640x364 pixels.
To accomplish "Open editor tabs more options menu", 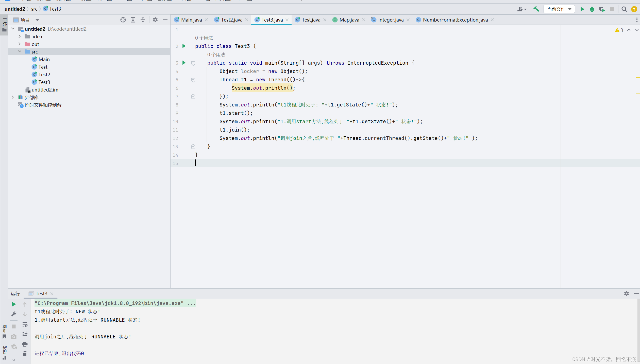I will 637,20.
